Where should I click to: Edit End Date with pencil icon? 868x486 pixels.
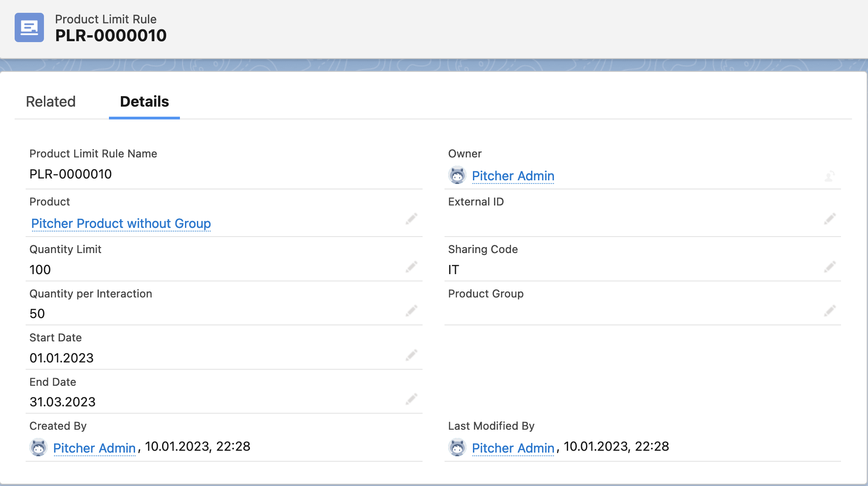point(411,400)
